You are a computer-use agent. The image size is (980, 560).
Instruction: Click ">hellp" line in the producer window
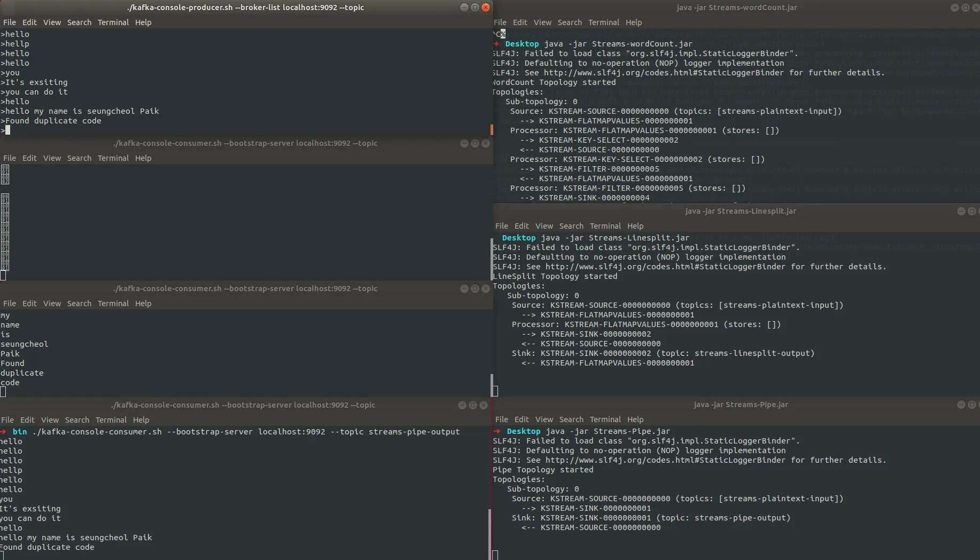[15, 44]
